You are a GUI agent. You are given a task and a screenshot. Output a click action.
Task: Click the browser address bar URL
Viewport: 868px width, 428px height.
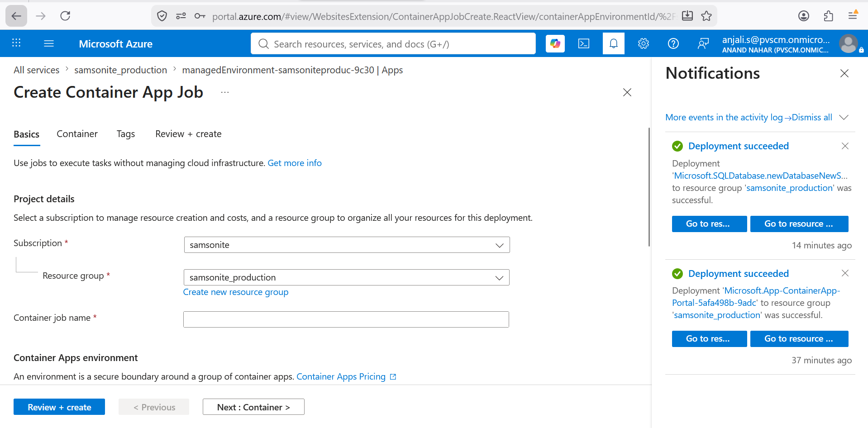pyautogui.click(x=444, y=16)
